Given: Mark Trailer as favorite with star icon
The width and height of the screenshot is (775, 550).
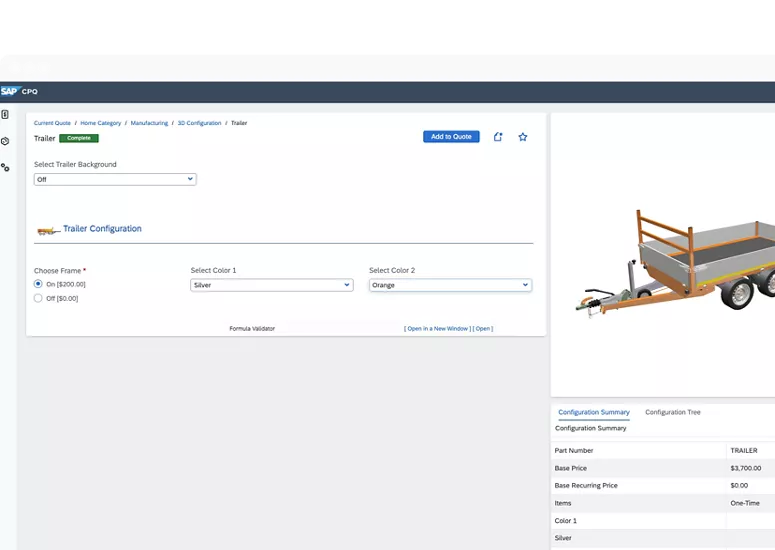Looking at the screenshot, I should (x=522, y=137).
